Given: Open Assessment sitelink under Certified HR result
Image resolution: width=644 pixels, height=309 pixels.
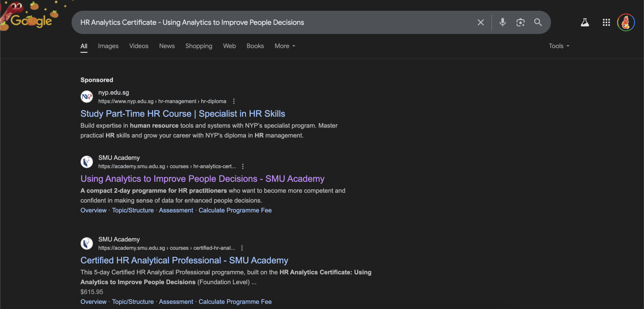Looking at the screenshot, I should pyautogui.click(x=176, y=302).
